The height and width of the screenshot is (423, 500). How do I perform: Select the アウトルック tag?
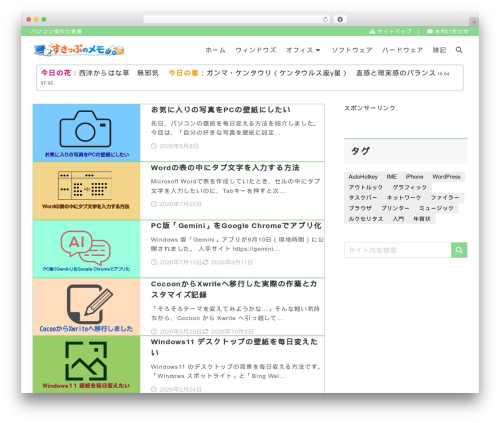pos(365,187)
